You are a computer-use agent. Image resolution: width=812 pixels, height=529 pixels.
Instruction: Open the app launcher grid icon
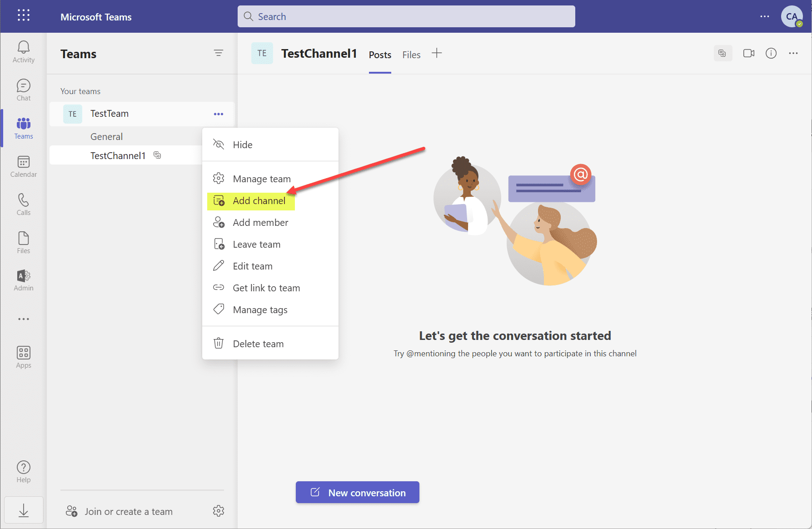[24, 15]
